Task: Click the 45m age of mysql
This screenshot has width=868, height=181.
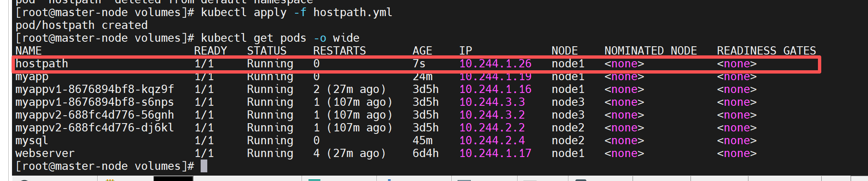Action: click(x=422, y=141)
